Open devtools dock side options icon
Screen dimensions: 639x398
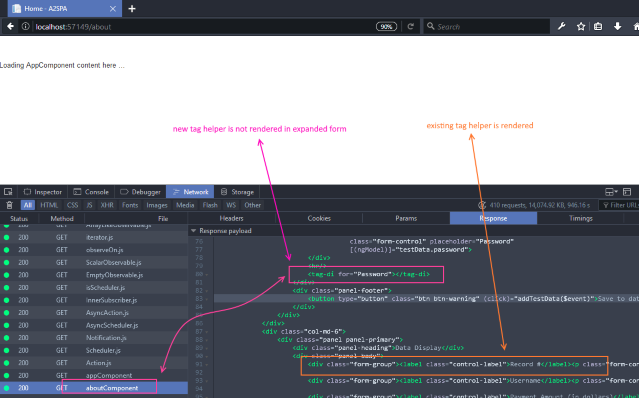click(611, 191)
